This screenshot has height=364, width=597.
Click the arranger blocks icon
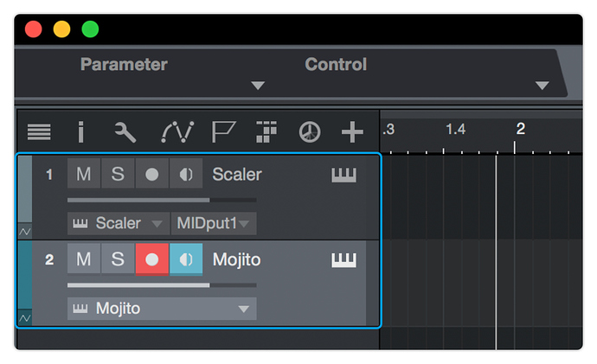[x=266, y=132]
